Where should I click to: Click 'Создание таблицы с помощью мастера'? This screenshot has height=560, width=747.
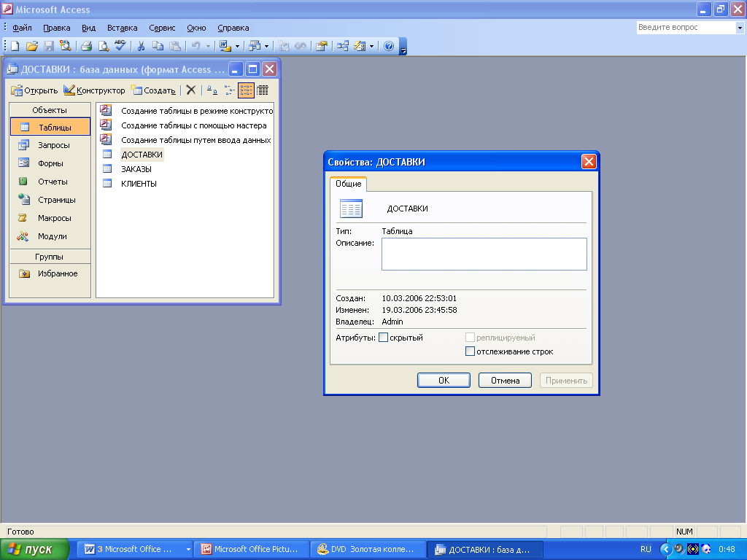[x=193, y=125]
